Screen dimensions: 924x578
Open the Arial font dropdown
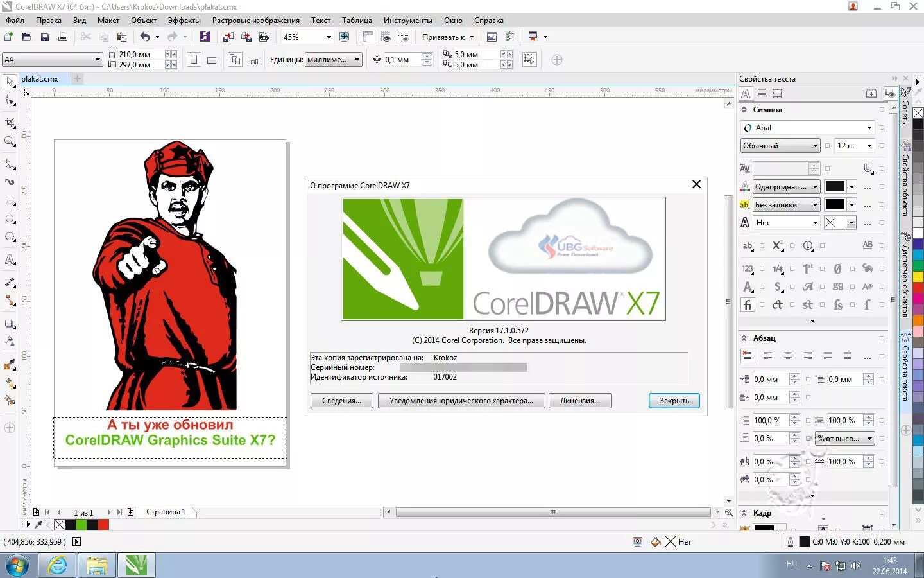(869, 128)
